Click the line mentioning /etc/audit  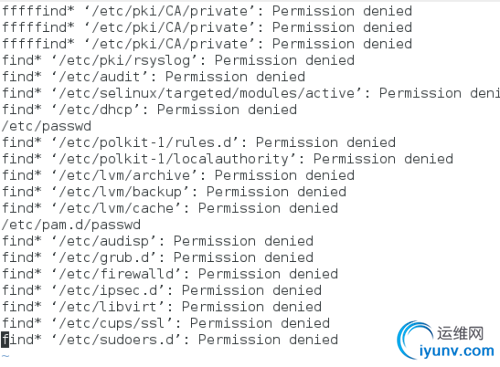point(153,77)
